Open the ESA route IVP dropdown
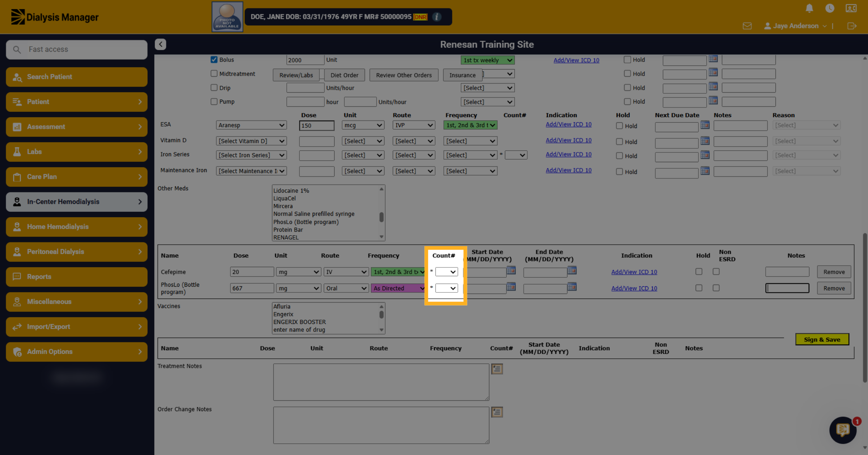 click(413, 125)
